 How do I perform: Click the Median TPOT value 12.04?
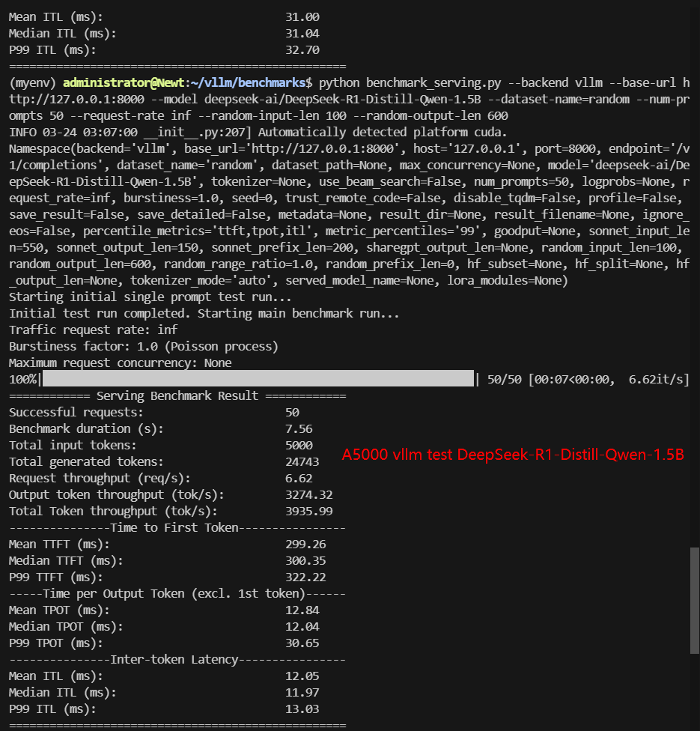coord(302,627)
